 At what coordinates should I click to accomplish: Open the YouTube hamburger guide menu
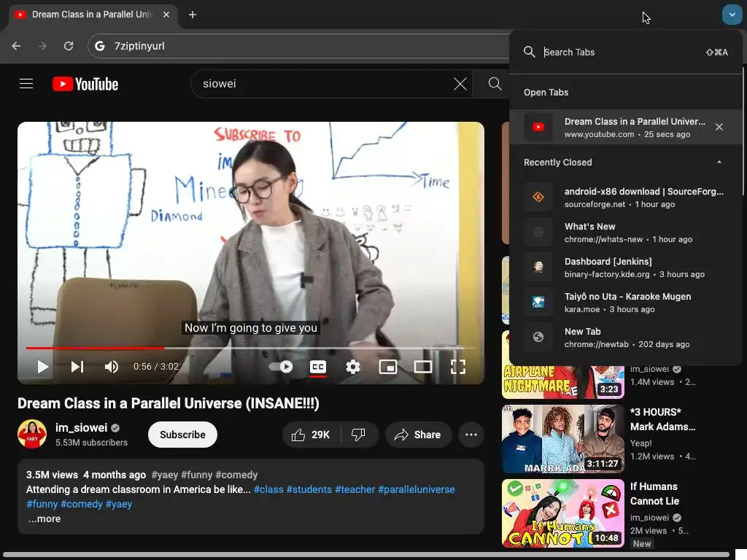click(x=26, y=84)
